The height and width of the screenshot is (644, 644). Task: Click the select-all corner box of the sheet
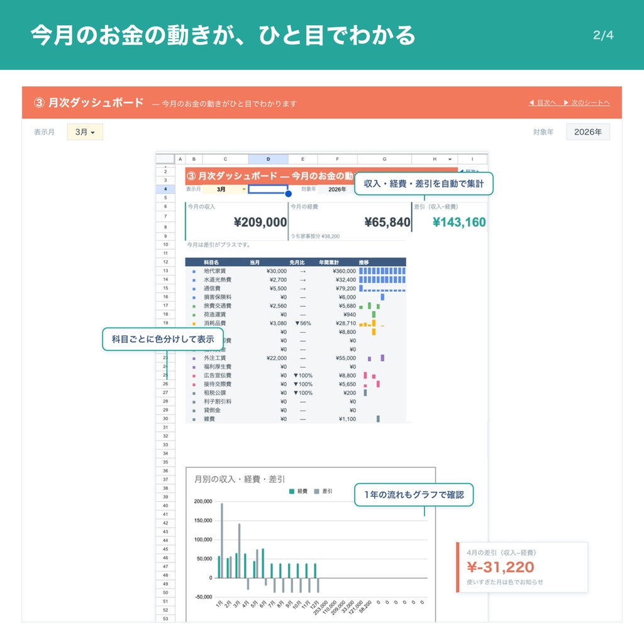165,159
